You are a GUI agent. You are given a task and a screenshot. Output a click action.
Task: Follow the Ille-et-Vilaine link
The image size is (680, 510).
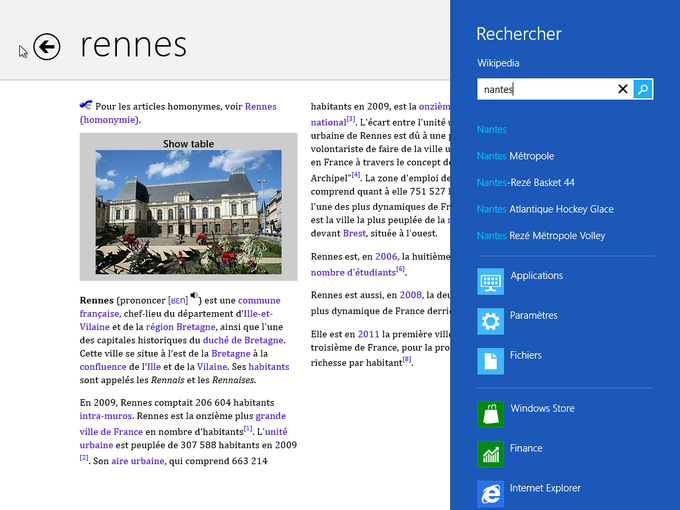pos(176,320)
